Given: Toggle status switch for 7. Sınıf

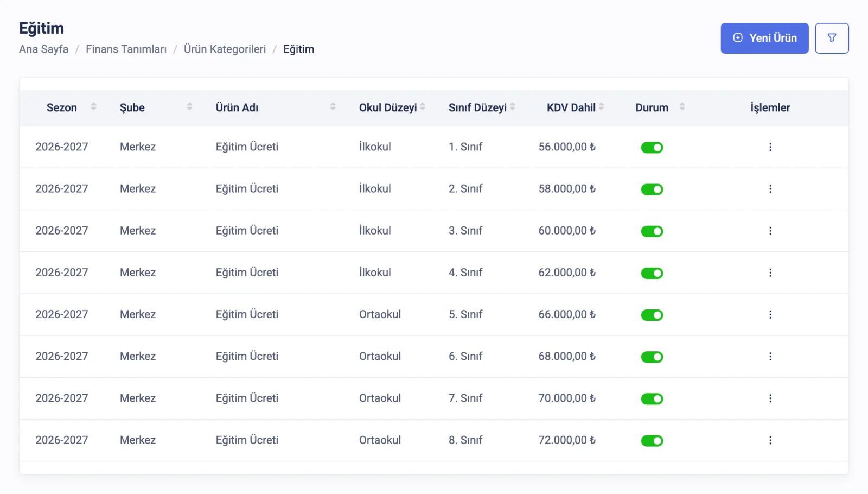Looking at the screenshot, I should pyautogui.click(x=652, y=398).
